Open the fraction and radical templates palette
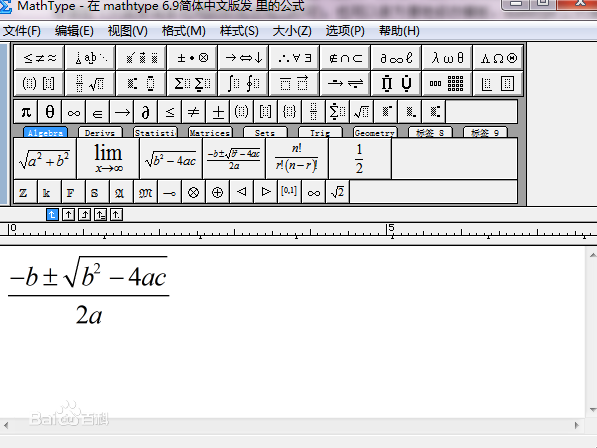 (x=90, y=83)
